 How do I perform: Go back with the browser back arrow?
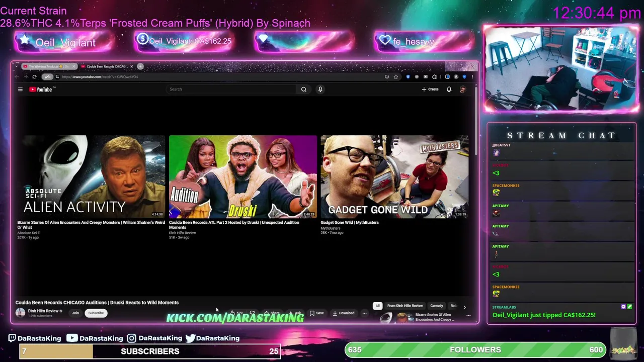point(17,77)
